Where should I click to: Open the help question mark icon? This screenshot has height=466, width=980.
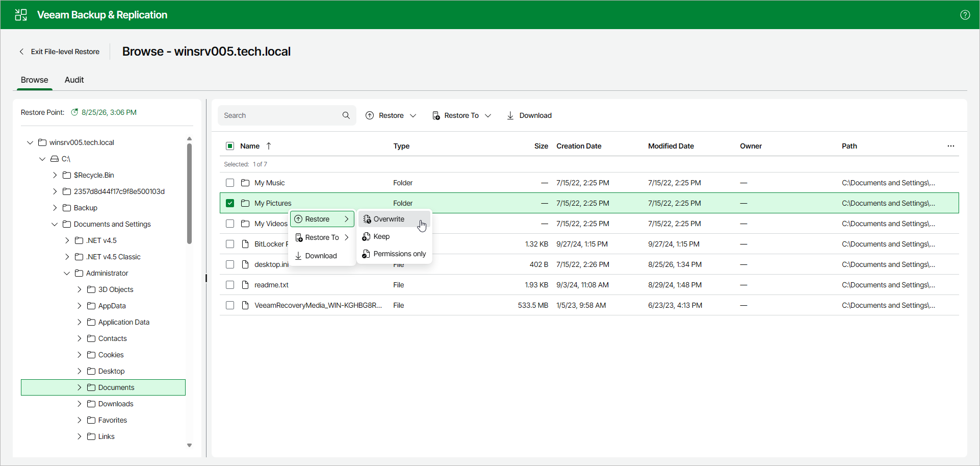pos(965,15)
